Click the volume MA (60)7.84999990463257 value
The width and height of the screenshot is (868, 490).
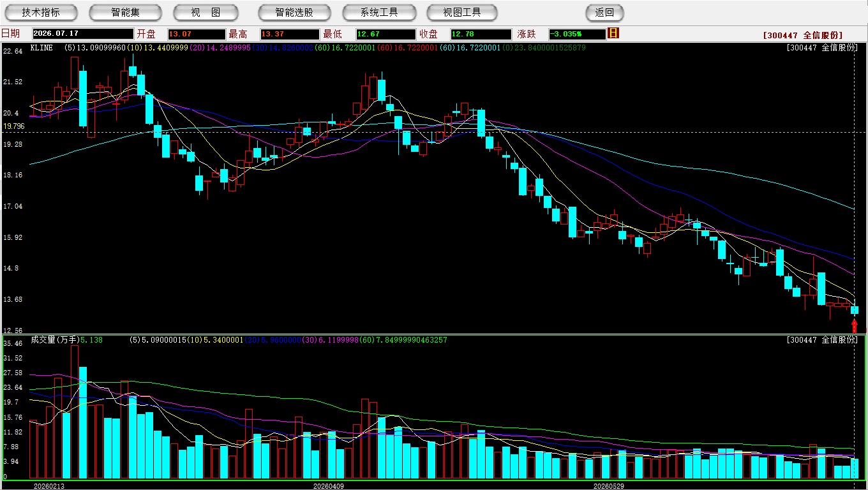[x=403, y=340]
